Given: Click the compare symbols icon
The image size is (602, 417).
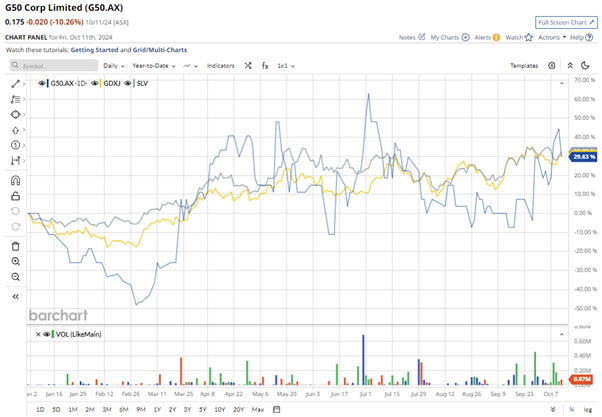Looking at the screenshot, I should [244, 65].
